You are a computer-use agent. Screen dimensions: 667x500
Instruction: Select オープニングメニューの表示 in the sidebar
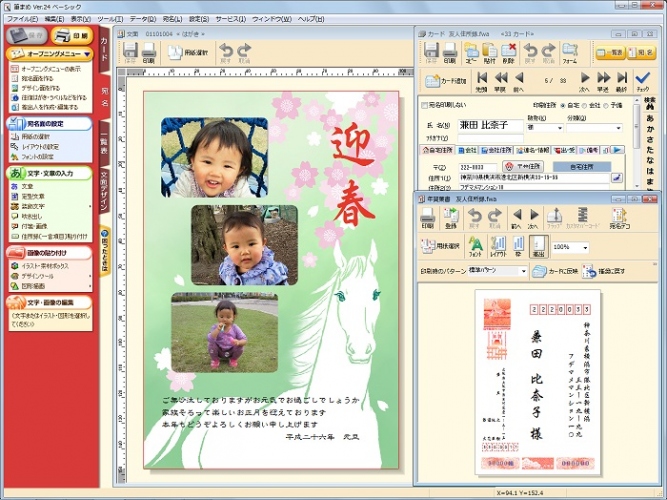point(50,69)
